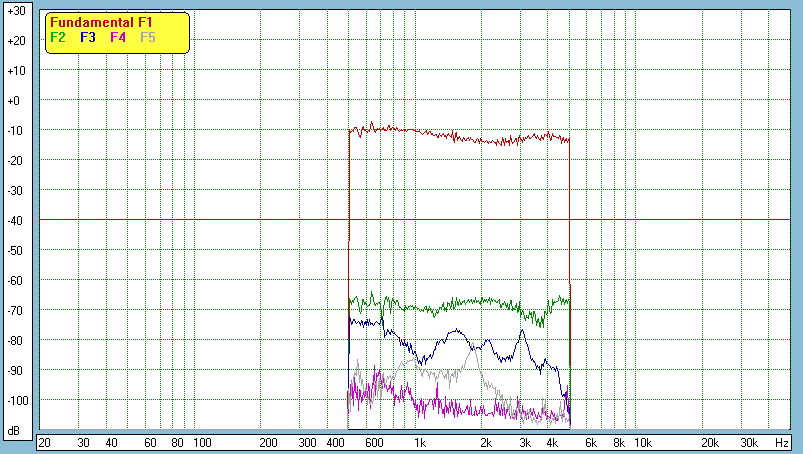Click the red fundamental curve near 1k

pos(420,132)
